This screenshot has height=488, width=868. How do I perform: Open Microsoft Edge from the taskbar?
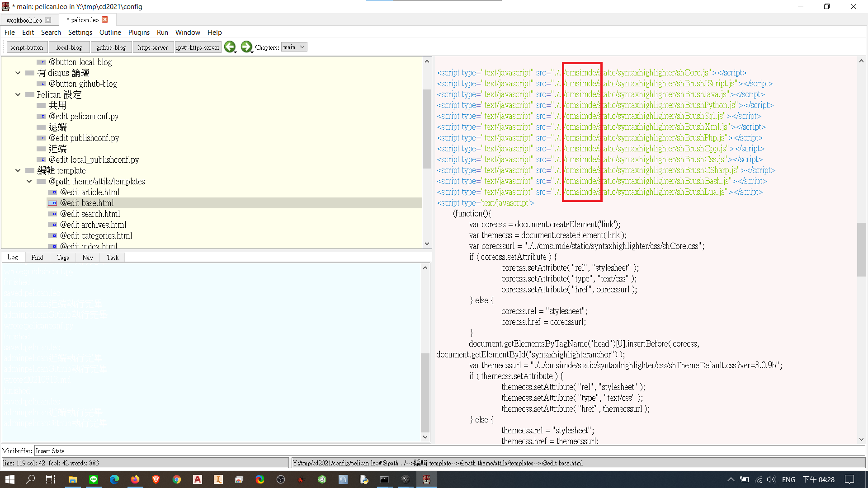tap(114, 479)
